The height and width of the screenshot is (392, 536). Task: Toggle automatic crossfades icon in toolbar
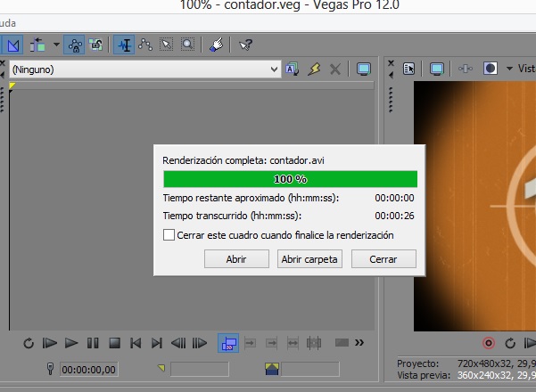(12, 45)
